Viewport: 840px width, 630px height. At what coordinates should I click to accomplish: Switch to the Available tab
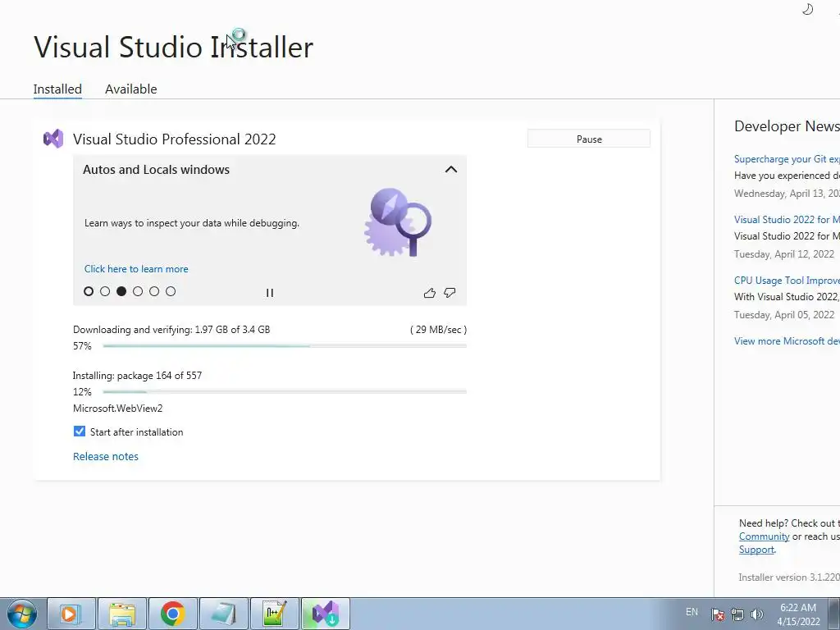(130, 89)
